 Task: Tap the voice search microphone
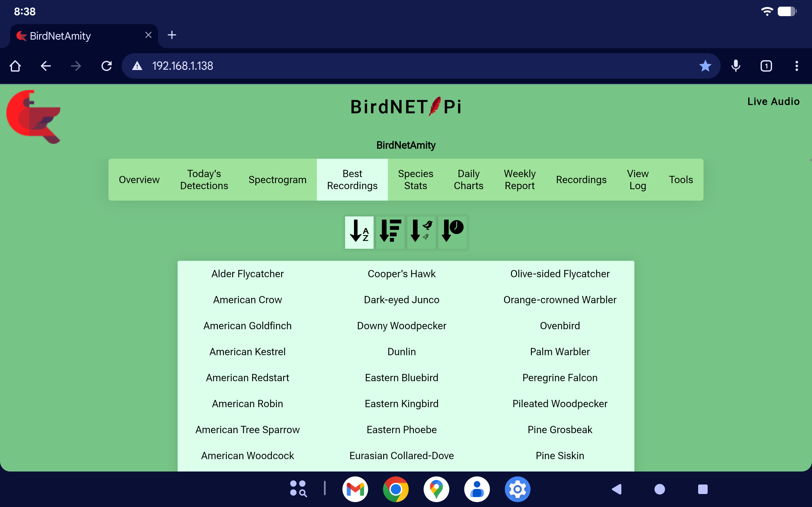(x=736, y=66)
